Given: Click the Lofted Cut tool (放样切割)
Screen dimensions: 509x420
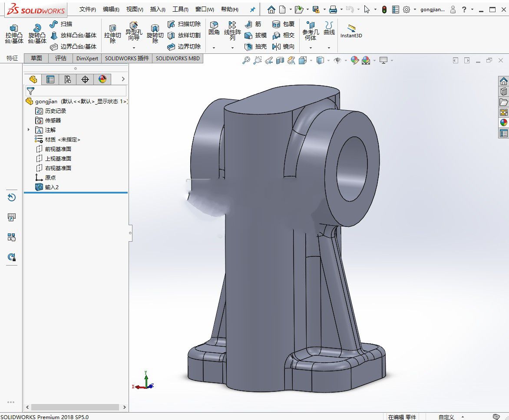Looking at the screenshot, I should coord(184,35).
